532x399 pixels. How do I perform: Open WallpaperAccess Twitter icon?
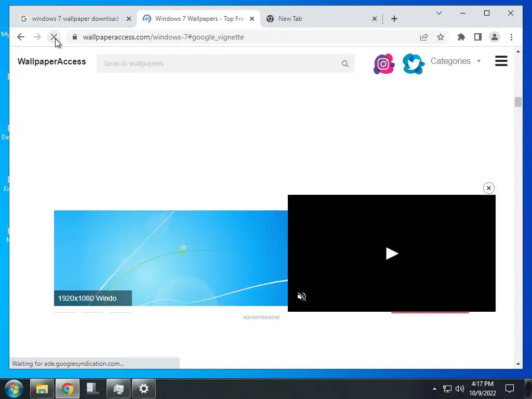[x=413, y=63]
